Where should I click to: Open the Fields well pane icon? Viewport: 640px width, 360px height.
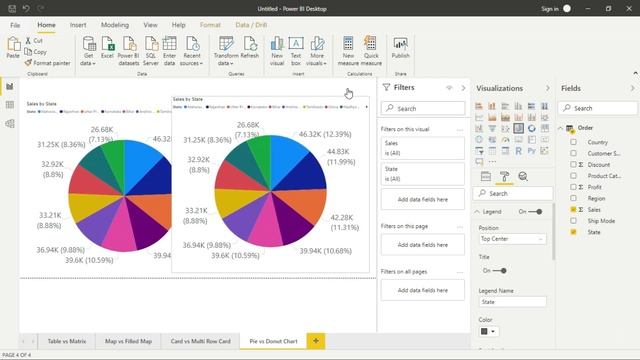[x=486, y=176]
